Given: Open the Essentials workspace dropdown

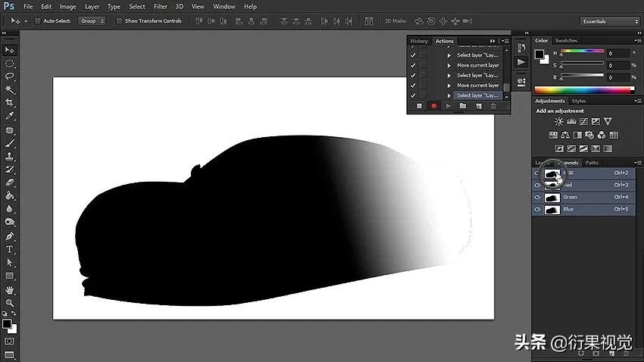Looking at the screenshot, I should [608, 21].
